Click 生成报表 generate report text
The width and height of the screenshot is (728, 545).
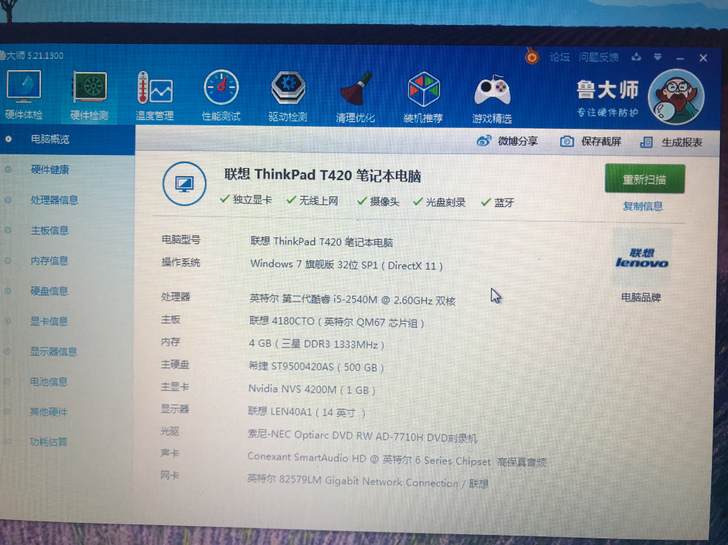point(682,143)
